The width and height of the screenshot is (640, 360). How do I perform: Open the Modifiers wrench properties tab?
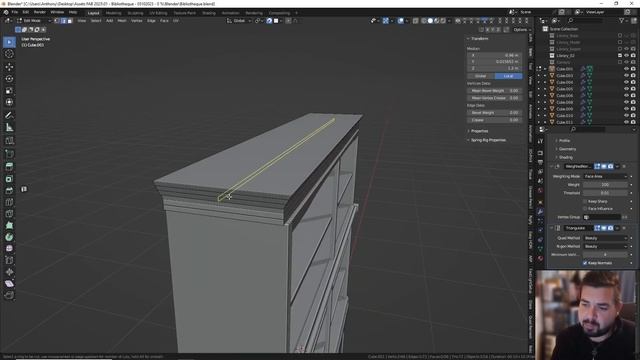(540, 211)
